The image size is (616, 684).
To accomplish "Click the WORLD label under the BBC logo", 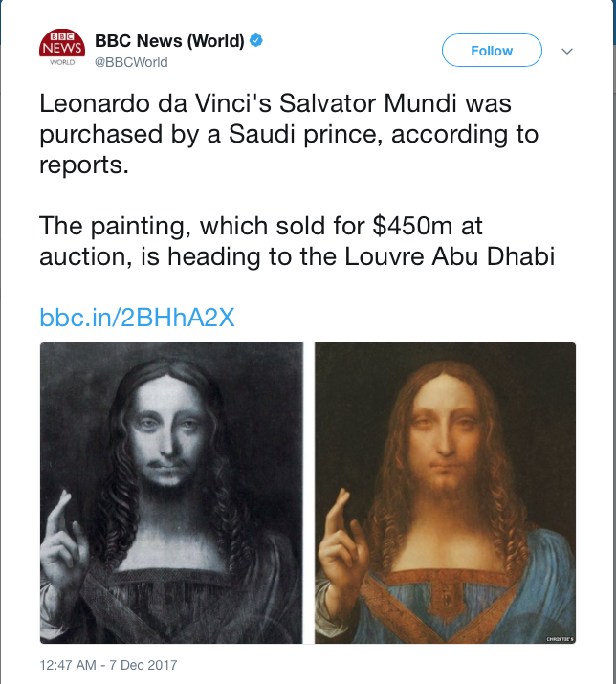I will click(62, 62).
